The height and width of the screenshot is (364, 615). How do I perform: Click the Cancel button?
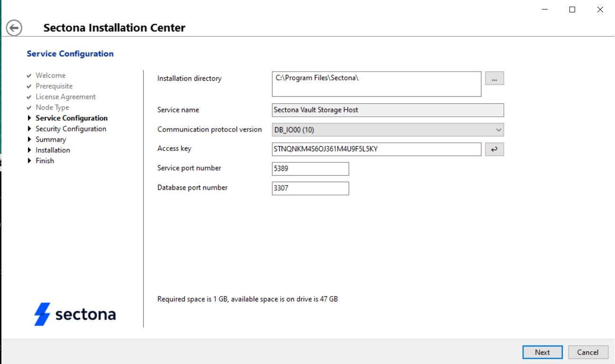coord(587,352)
